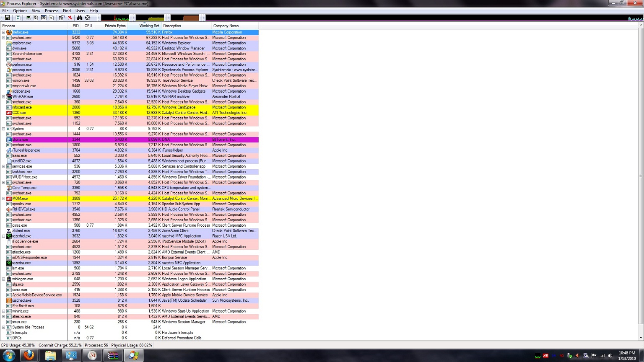Click the btdna.exe process icon
The width and height of the screenshot is (644, 362).
9,140
